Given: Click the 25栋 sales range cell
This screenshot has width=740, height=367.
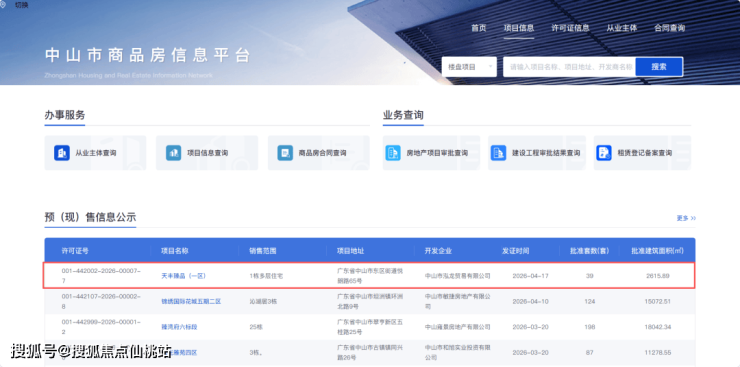Looking at the screenshot, I should (256, 326).
